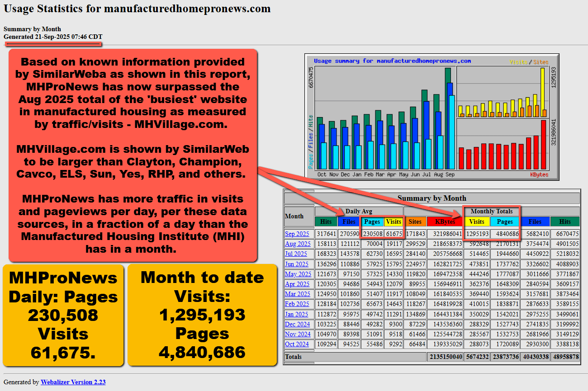Click the Month column header cell
This screenshot has width=588, height=391.
click(299, 216)
